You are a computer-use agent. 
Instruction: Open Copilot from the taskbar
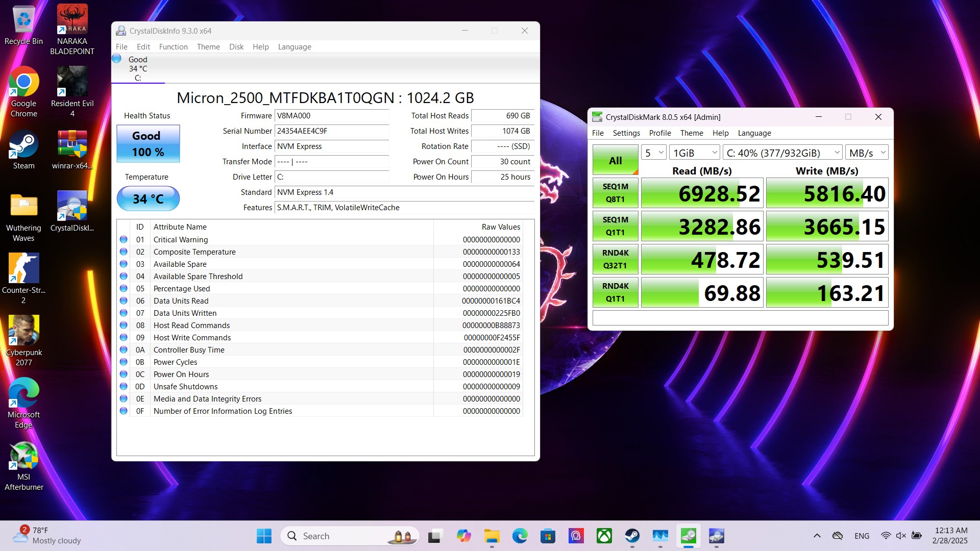tap(463, 536)
